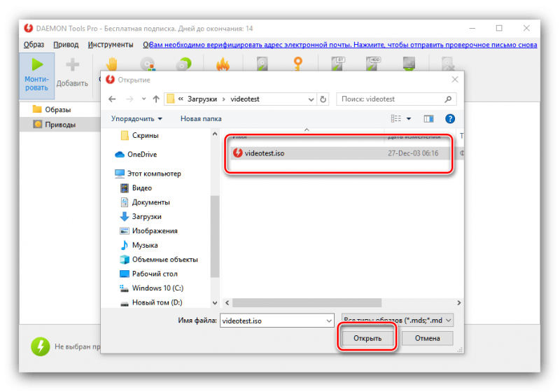
Task: Click the change view icon
Action: [395, 118]
